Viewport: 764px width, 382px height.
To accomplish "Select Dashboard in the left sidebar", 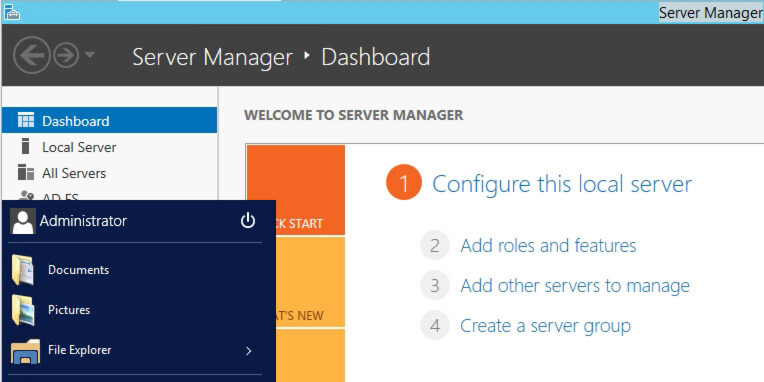I will 109,120.
